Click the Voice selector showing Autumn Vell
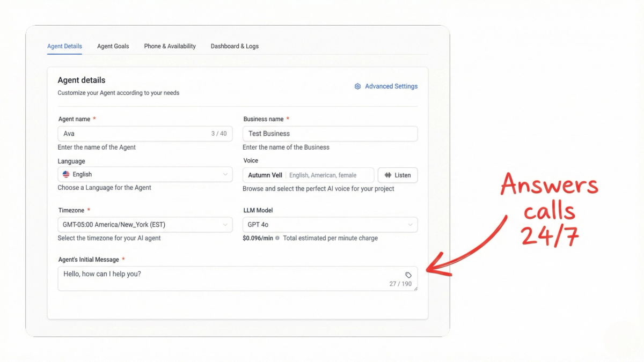 [x=309, y=175]
